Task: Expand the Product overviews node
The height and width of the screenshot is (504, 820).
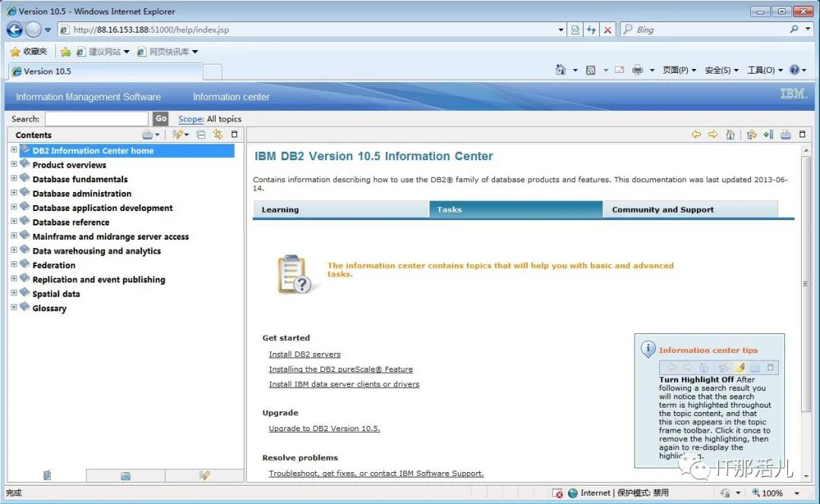Action: 14,164
